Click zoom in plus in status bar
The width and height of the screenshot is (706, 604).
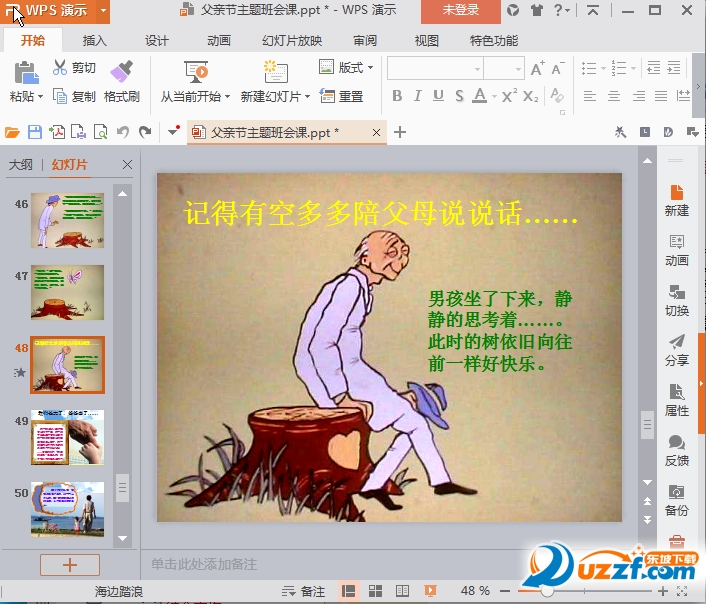coord(663,591)
